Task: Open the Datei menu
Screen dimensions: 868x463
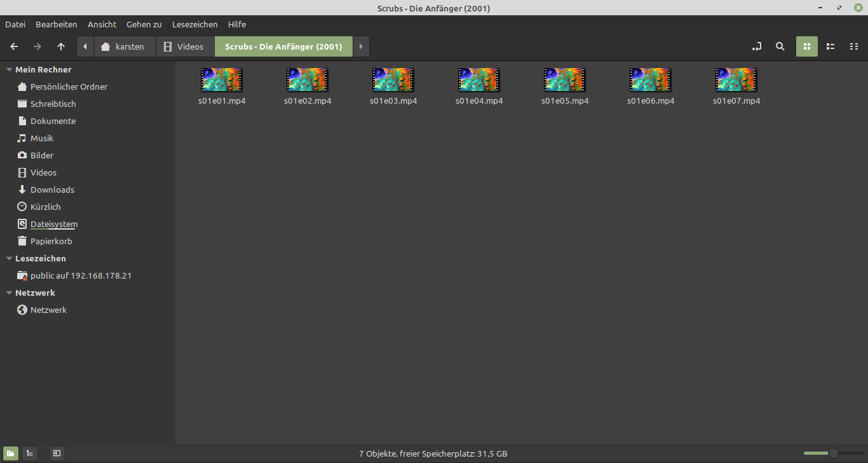Action: pos(15,24)
